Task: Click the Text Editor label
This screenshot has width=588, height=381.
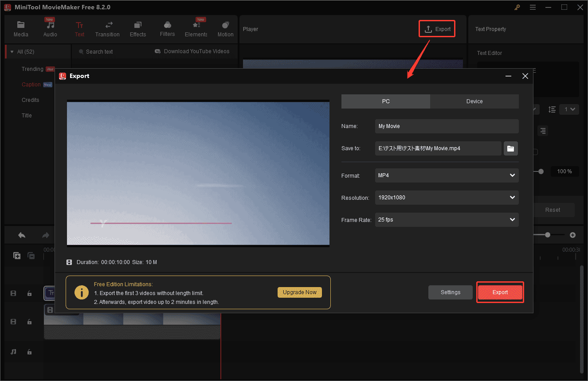Action: (x=490, y=53)
